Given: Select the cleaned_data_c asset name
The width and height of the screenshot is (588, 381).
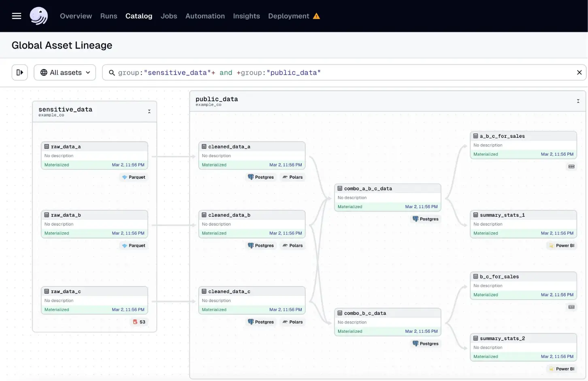Looking at the screenshot, I should click(x=229, y=291).
